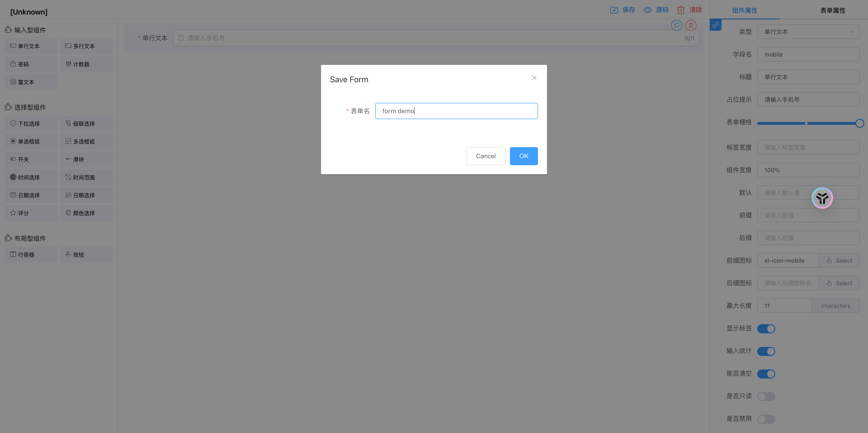Open the 组件属性 tab
Viewport: 868px width, 433px height.
click(745, 10)
